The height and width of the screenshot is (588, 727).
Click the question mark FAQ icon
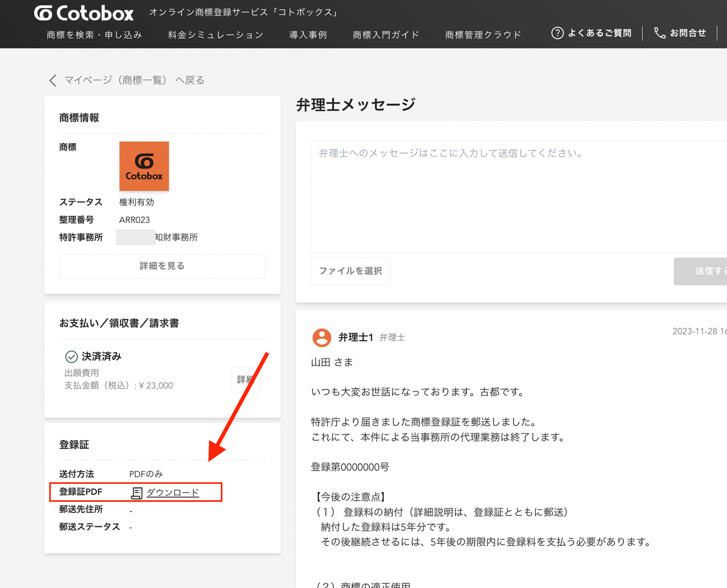pos(557,33)
